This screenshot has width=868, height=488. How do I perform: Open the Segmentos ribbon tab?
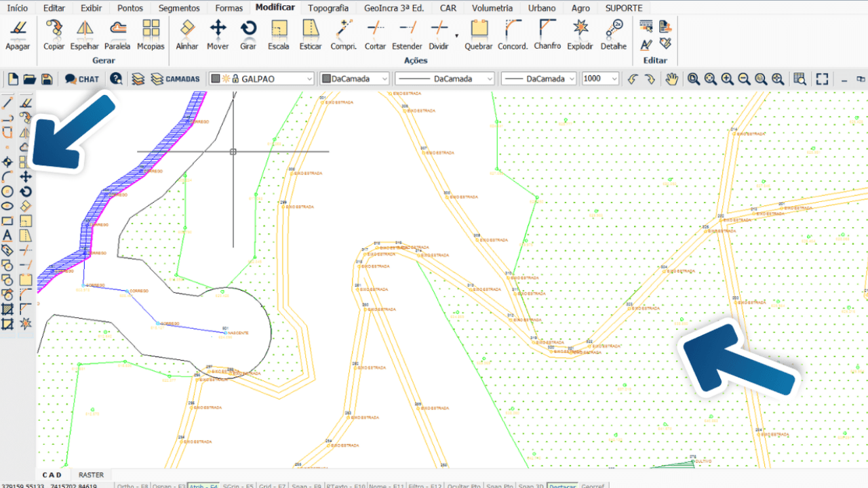179,8
